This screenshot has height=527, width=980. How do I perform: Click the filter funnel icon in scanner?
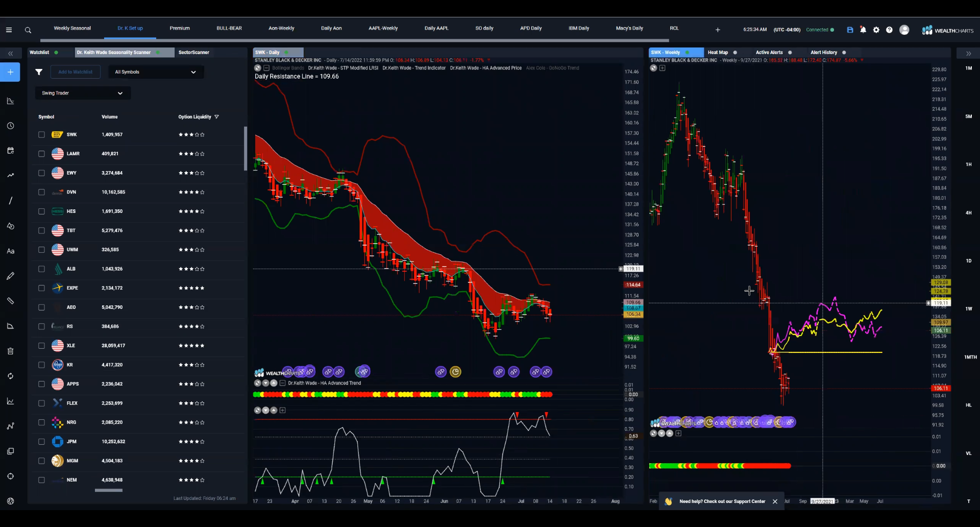click(x=39, y=72)
